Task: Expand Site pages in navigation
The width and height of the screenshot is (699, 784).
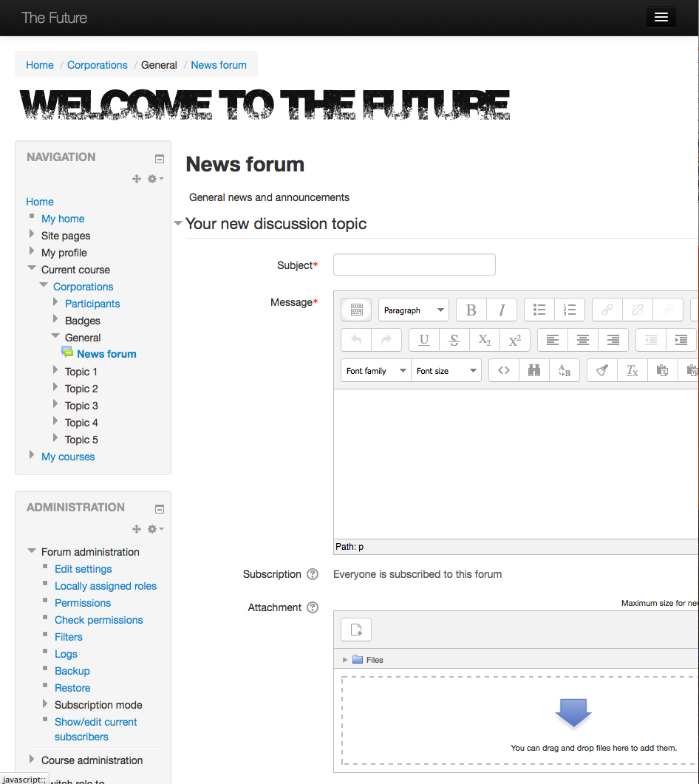Action: tap(32, 234)
